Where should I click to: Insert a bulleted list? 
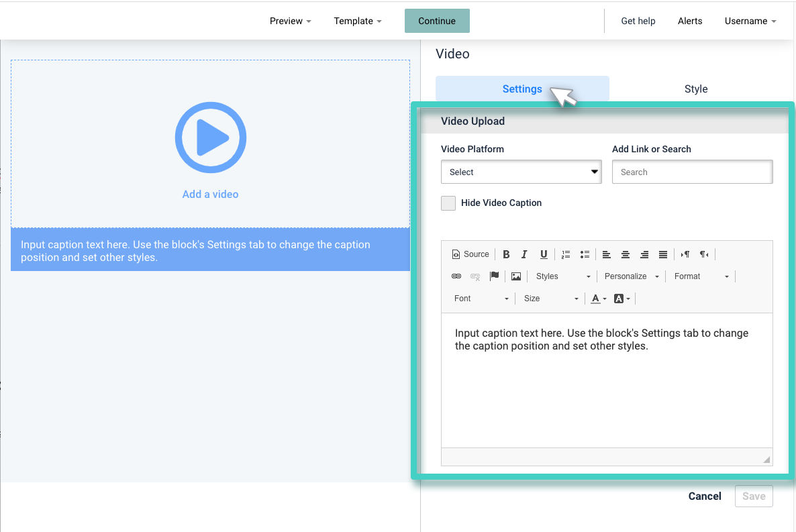click(585, 254)
